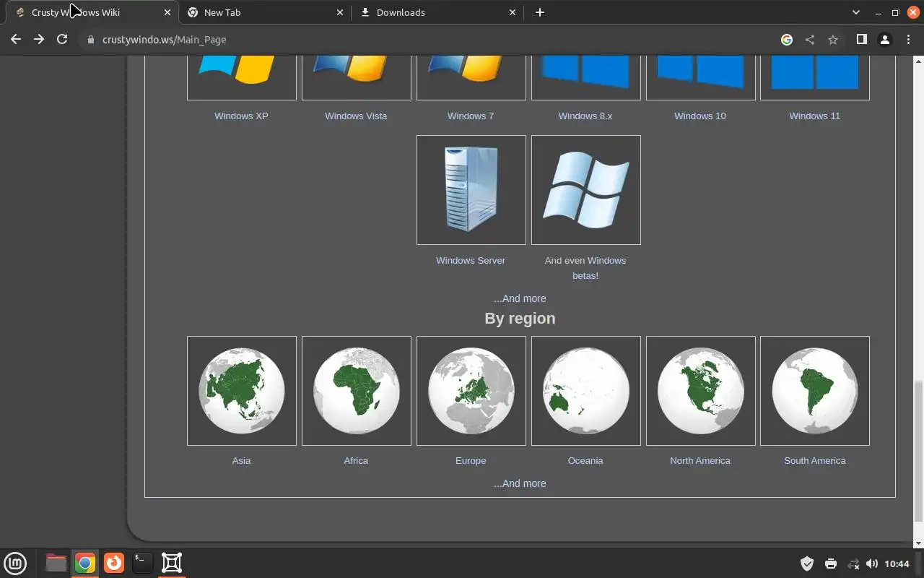The image size is (924, 578).
Task: Open the Windows Vista link
Action: tap(356, 116)
